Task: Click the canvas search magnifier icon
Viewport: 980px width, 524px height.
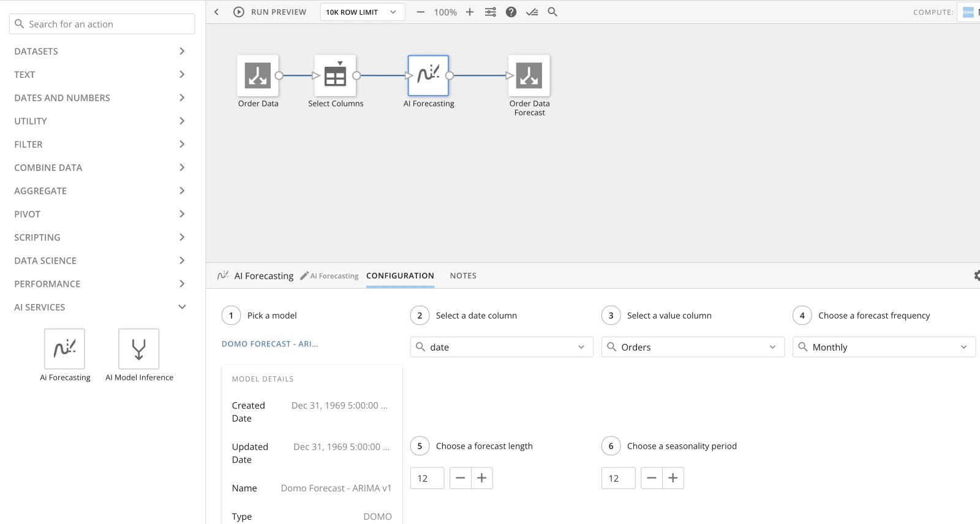Action: pyautogui.click(x=552, y=12)
